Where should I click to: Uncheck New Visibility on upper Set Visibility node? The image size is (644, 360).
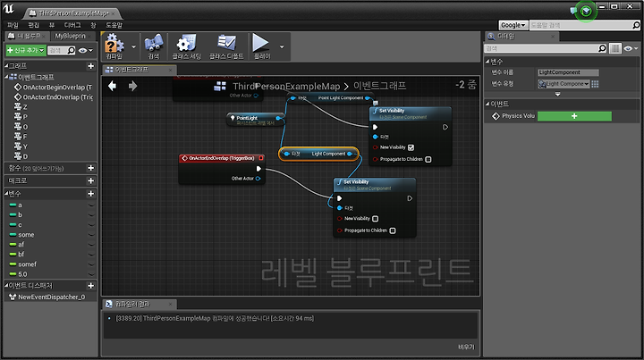pyautogui.click(x=411, y=147)
